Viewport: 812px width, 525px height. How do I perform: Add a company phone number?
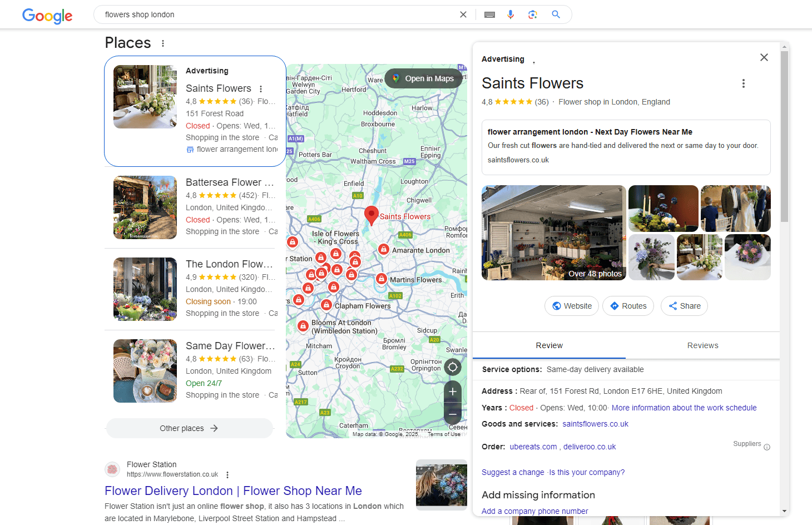(x=534, y=511)
